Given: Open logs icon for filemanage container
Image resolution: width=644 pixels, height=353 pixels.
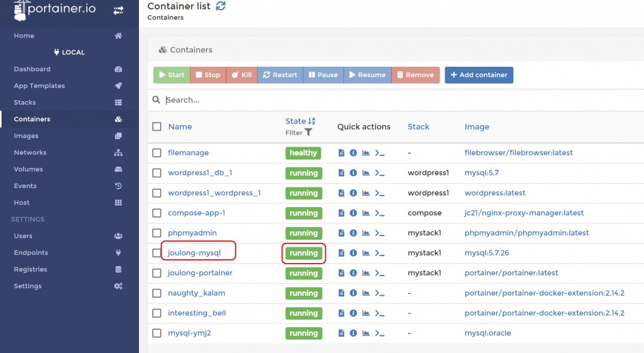Looking at the screenshot, I should click(x=341, y=153).
